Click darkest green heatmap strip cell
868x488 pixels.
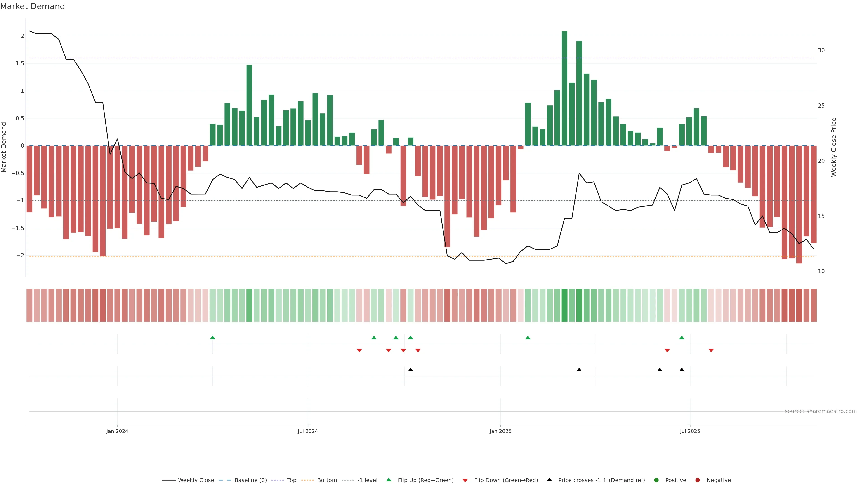(x=564, y=305)
